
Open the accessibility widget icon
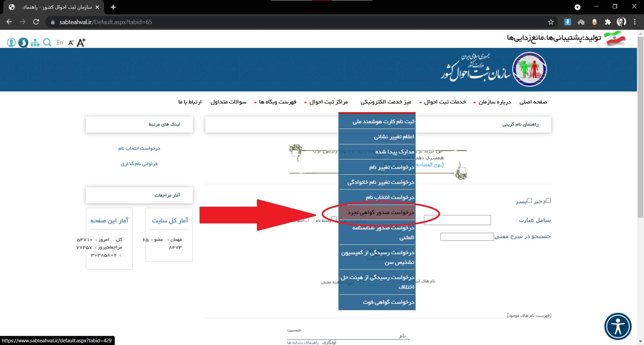tap(618, 326)
